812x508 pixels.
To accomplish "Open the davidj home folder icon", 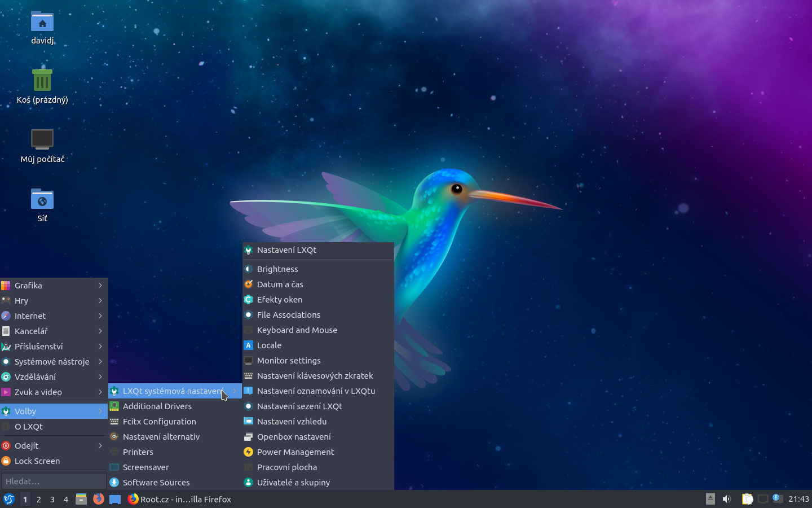I will pyautogui.click(x=42, y=25).
